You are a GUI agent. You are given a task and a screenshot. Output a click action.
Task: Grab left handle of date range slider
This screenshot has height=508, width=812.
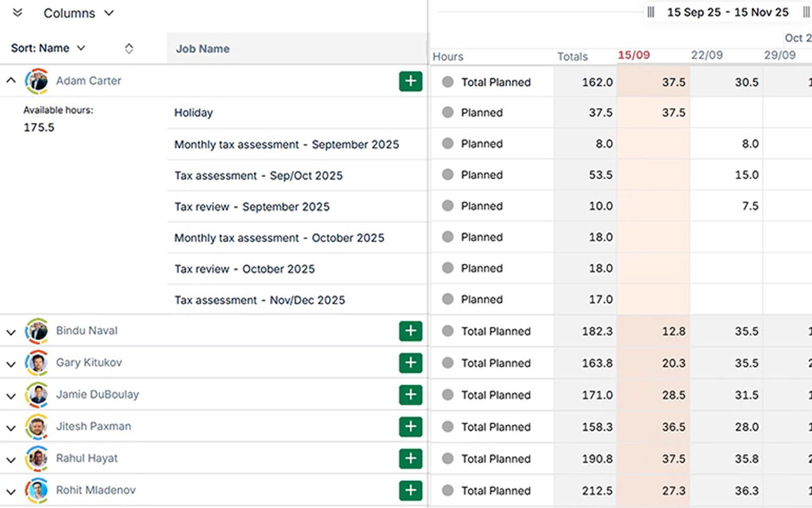click(651, 12)
